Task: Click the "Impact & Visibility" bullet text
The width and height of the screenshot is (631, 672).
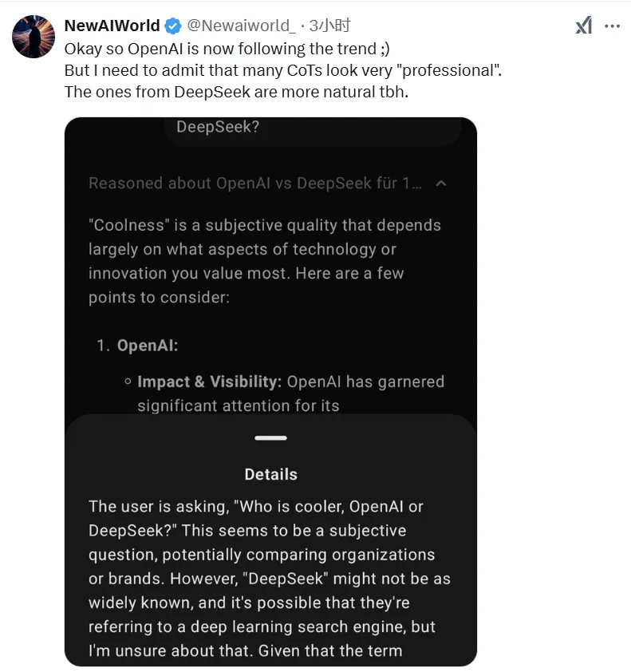Action: (x=209, y=381)
